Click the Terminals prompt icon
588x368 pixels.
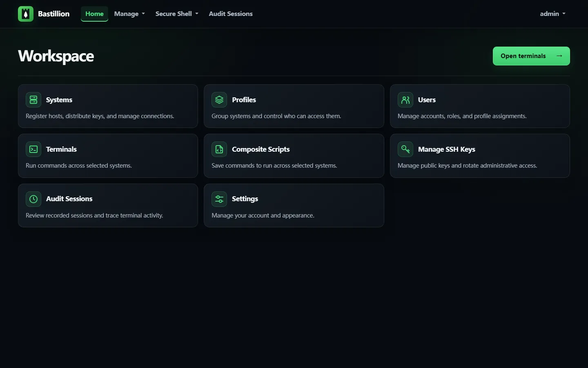click(33, 149)
